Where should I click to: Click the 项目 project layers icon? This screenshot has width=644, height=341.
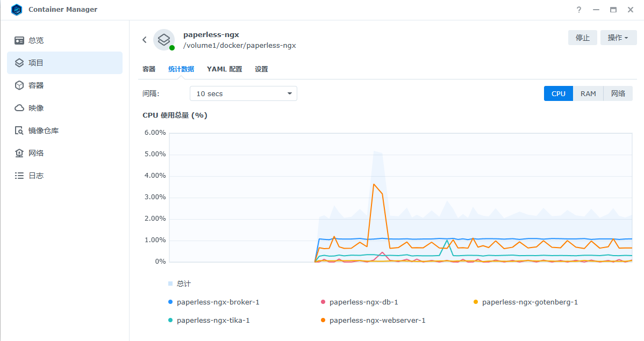tap(19, 63)
